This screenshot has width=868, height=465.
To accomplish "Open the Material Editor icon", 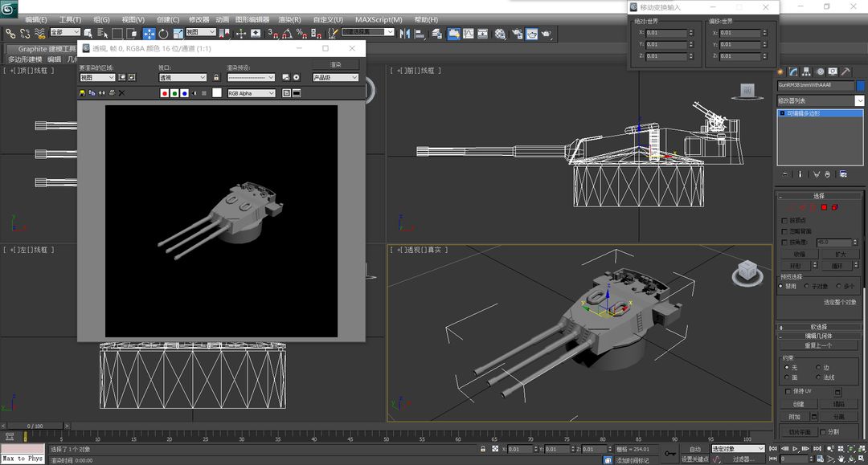I will [x=501, y=34].
